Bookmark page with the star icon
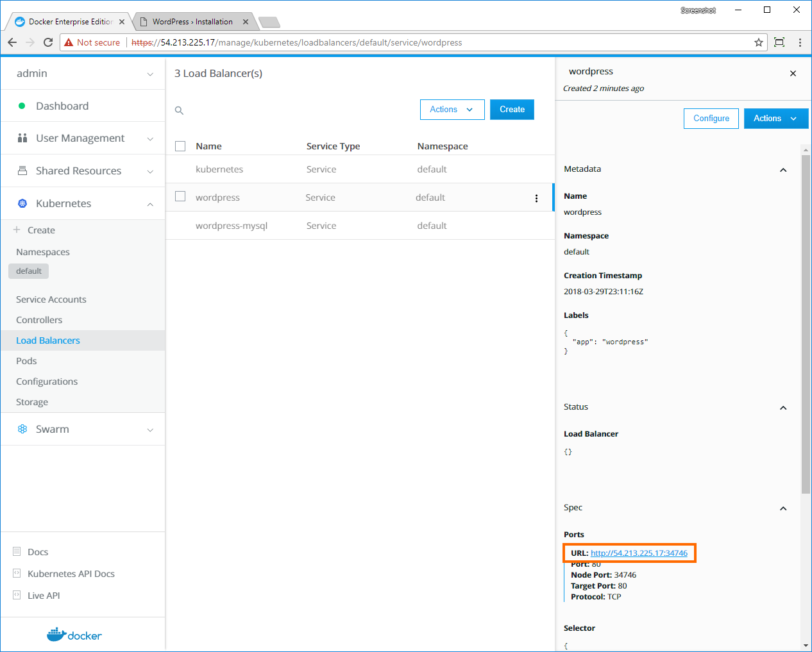This screenshot has height=652, width=812. pyautogui.click(x=759, y=42)
